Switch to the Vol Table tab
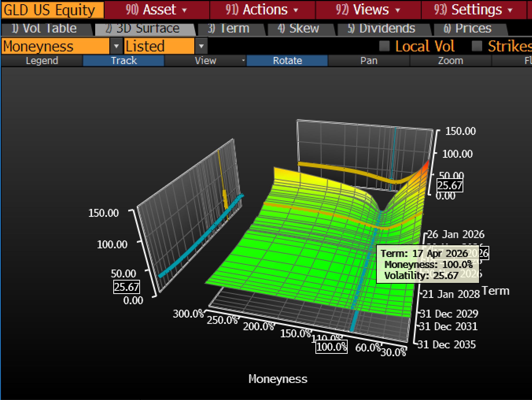Image resolution: width=532 pixels, height=400 pixels. 45,28
